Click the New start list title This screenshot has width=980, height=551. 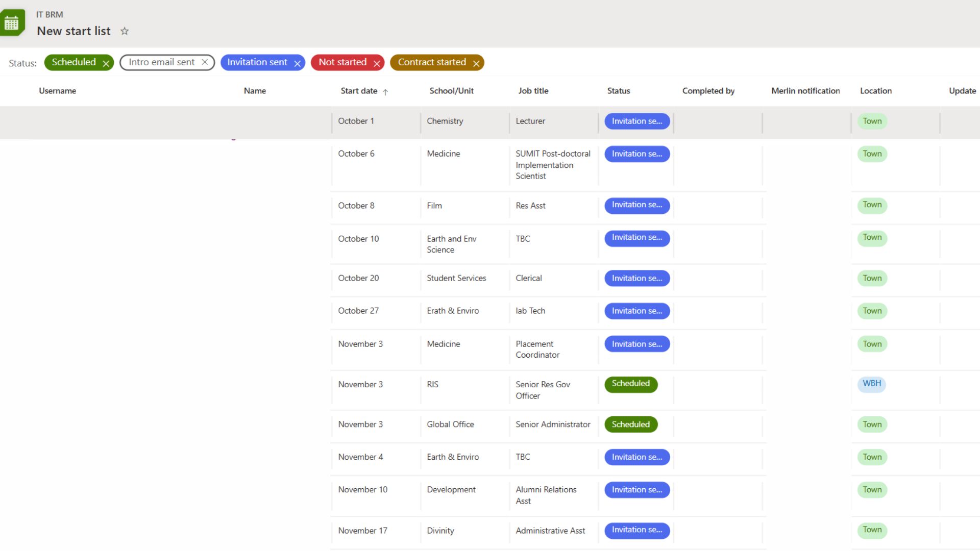tap(73, 31)
